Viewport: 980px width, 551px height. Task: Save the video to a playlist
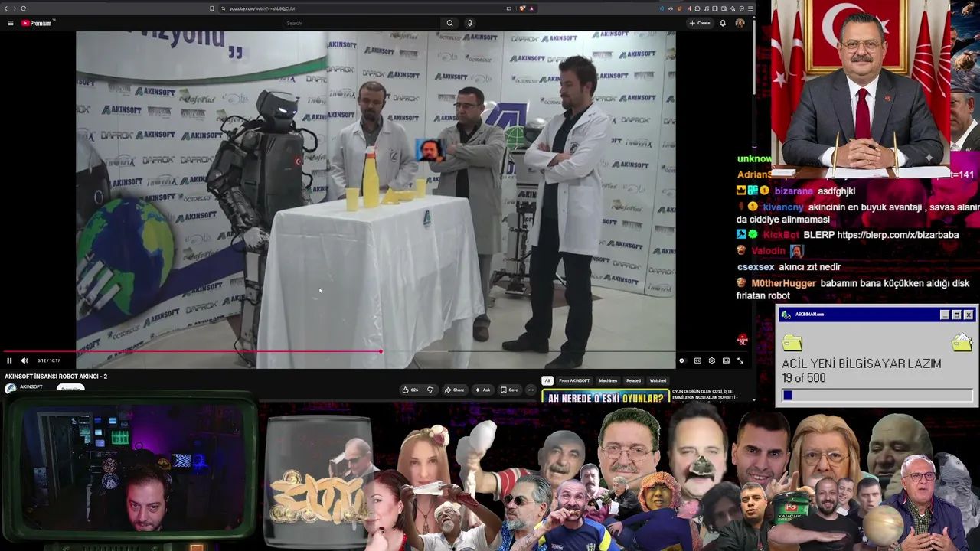pos(509,390)
